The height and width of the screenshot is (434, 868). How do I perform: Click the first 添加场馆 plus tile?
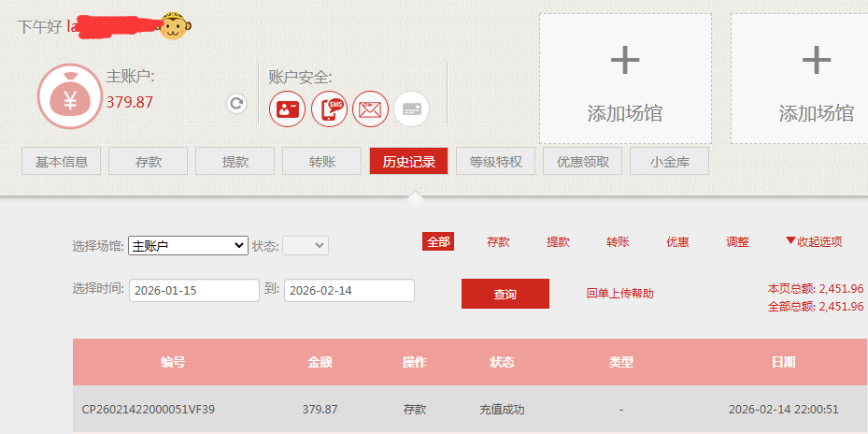(x=624, y=79)
